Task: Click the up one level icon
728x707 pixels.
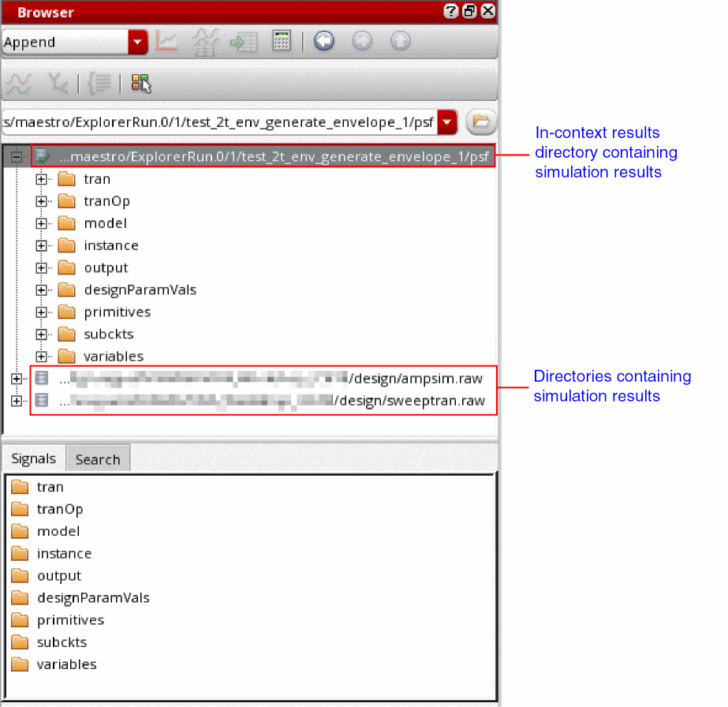Action: (x=400, y=41)
